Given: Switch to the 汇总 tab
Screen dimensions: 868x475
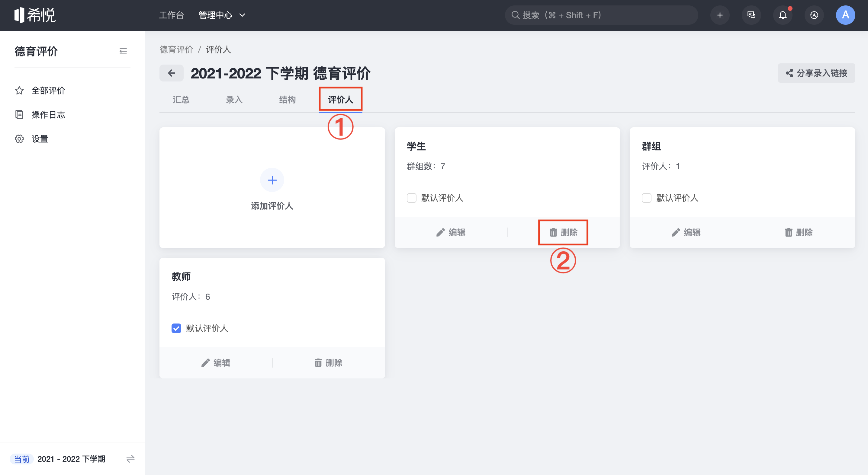Looking at the screenshot, I should 181,100.
